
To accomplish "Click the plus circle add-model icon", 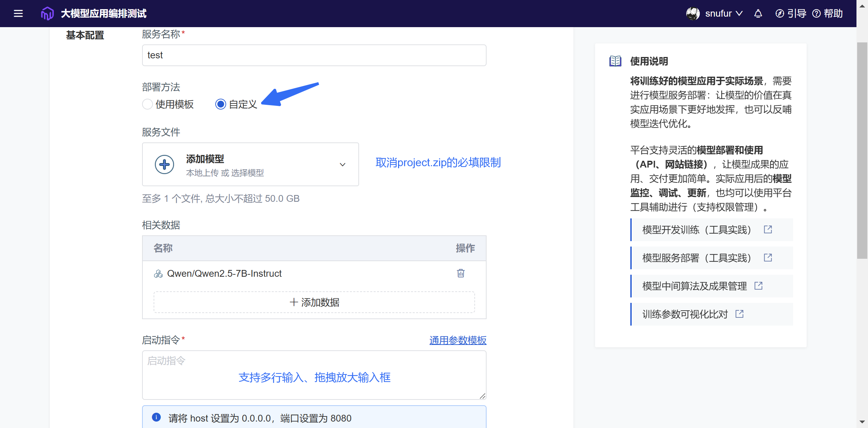I will click(164, 164).
